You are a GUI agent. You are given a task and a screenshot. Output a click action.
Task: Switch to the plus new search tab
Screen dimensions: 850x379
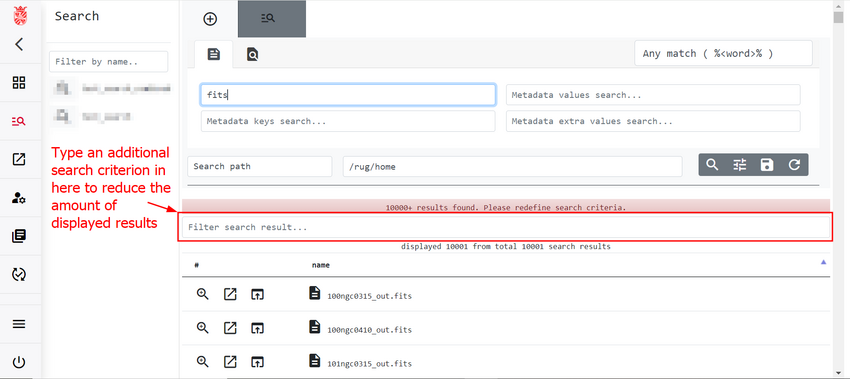(210, 19)
